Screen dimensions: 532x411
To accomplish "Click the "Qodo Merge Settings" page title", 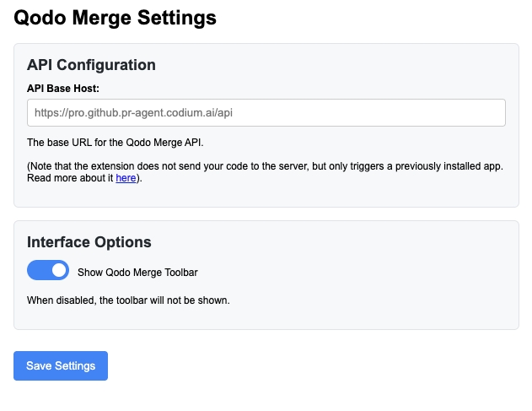I will pyautogui.click(x=115, y=17).
